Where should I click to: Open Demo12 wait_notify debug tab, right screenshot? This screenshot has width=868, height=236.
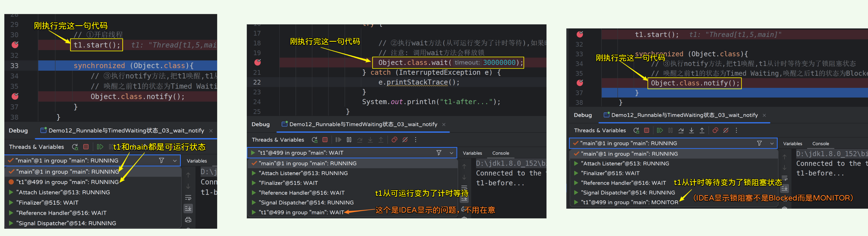click(681, 115)
